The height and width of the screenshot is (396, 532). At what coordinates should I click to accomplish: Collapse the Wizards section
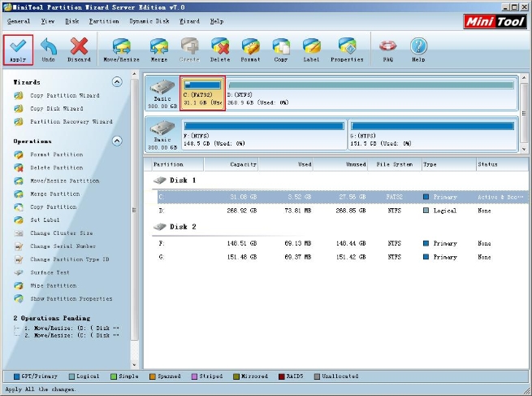117,82
